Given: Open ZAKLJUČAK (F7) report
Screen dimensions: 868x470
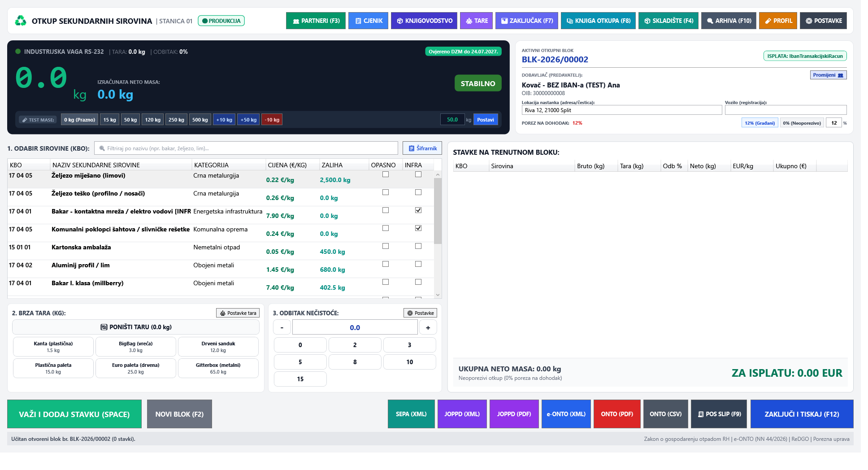Looking at the screenshot, I should (526, 21).
